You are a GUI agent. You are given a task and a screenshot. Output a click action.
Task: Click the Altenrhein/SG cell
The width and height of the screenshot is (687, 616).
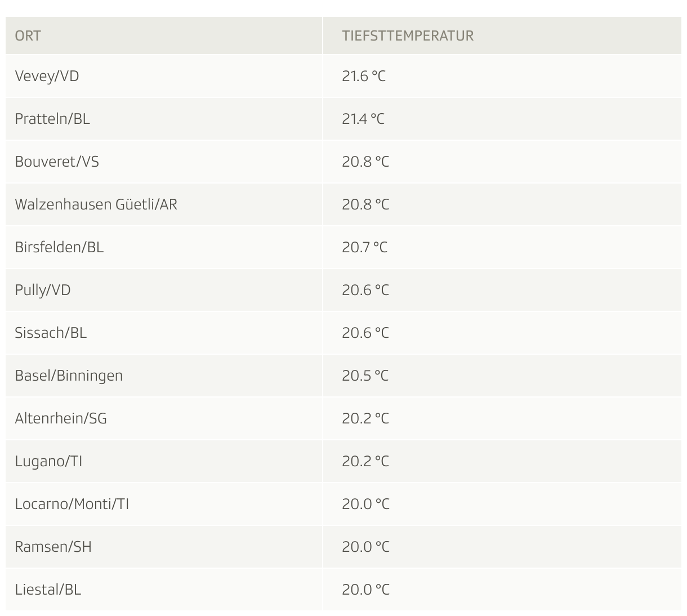point(164,418)
